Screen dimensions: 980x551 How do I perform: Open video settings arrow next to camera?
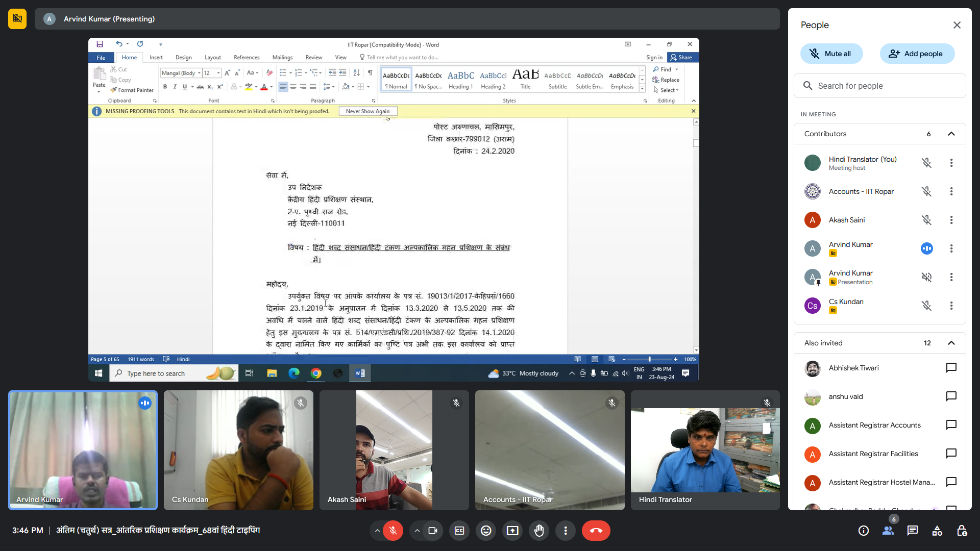(x=417, y=531)
